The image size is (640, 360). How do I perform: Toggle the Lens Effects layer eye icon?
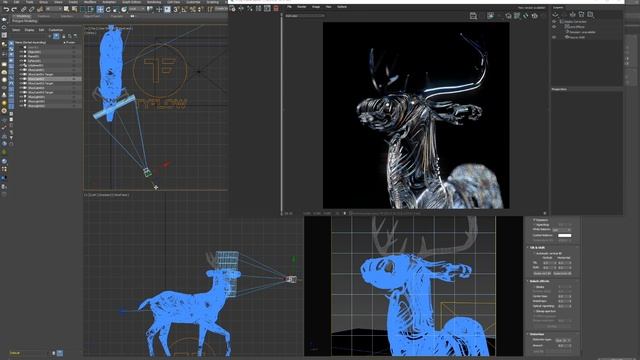[x=554, y=27]
